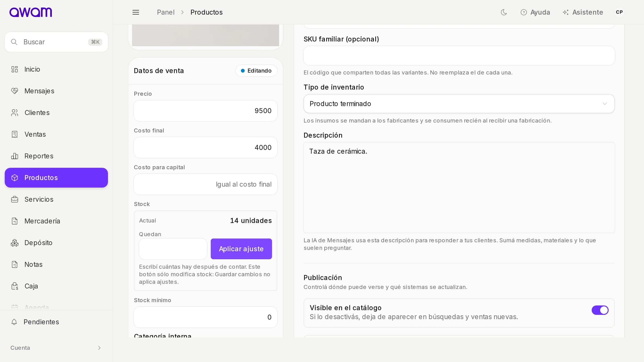This screenshot has height=362, width=644.
Task: Click the Editando status badge
Action: (x=256, y=71)
